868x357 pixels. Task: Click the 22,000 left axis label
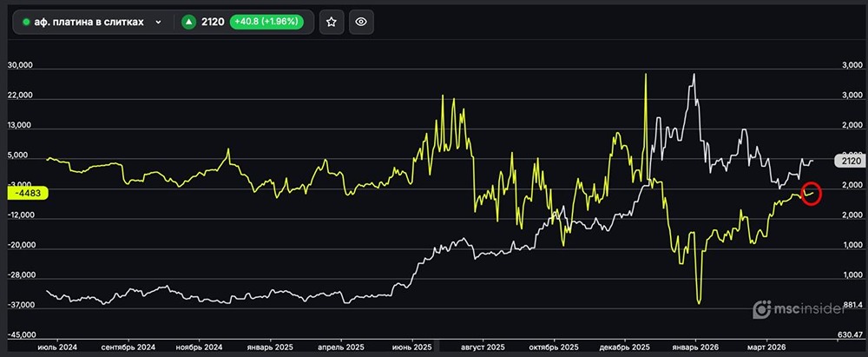[x=21, y=96]
